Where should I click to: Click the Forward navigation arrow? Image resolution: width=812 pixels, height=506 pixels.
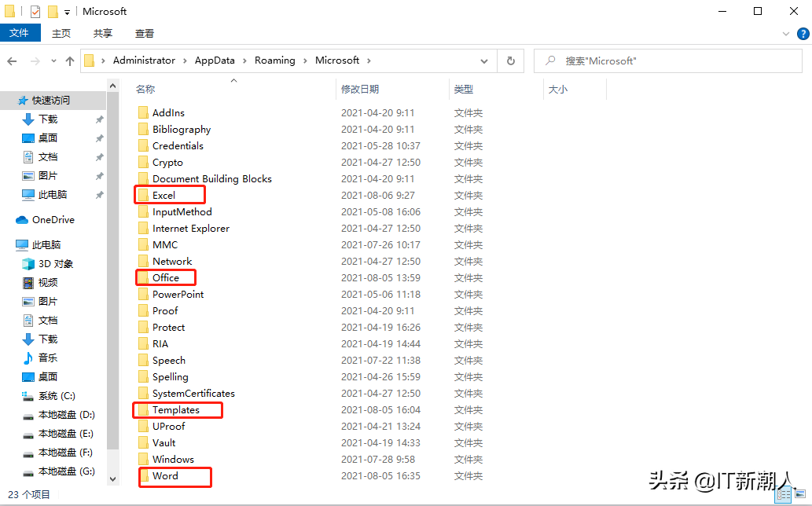pyautogui.click(x=35, y=61)
